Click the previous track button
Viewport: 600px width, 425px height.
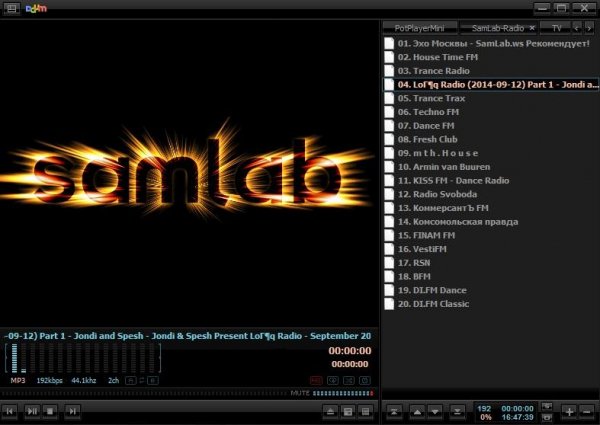(x=10, y=411)
